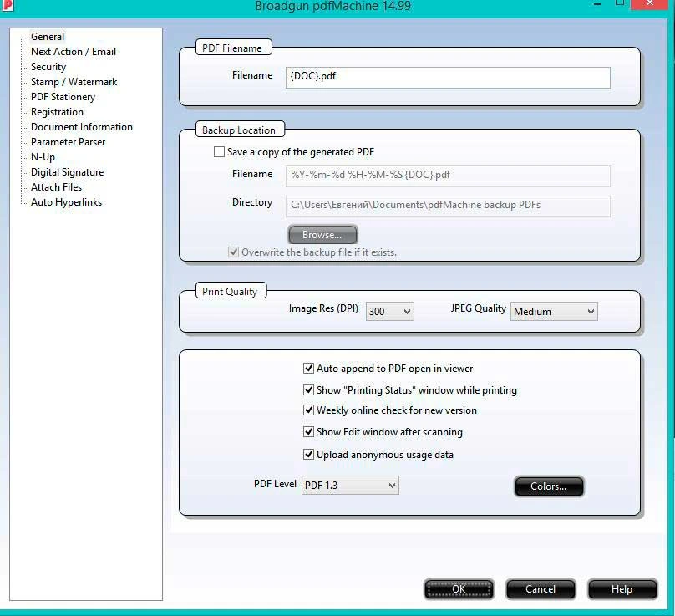
Task: Select Document Information in the tree
Action: [81, 127]
